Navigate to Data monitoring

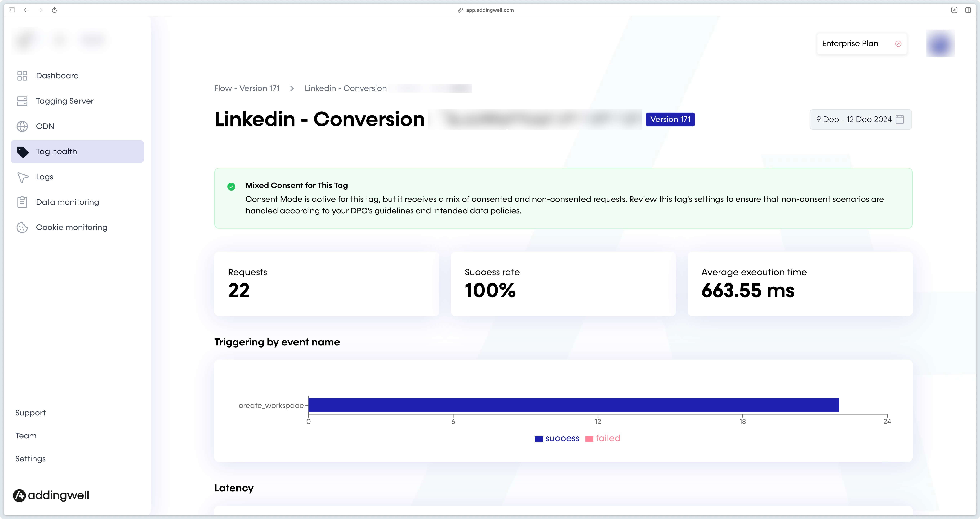77,202
